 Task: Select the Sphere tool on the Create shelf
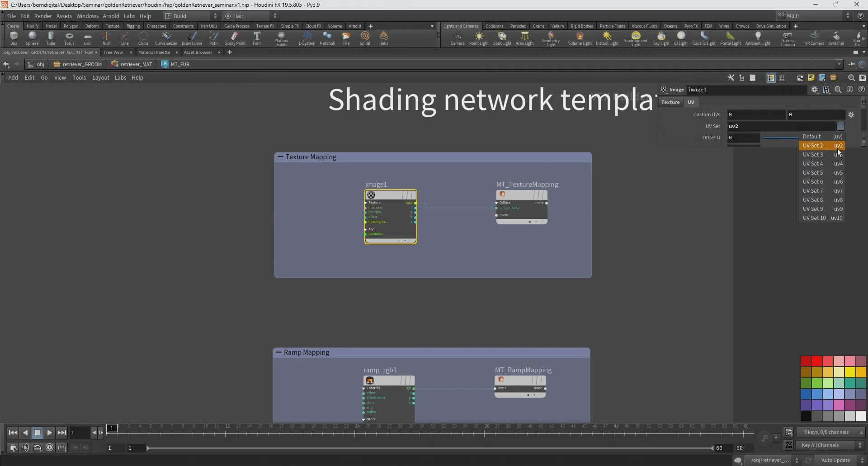(32, 38)
